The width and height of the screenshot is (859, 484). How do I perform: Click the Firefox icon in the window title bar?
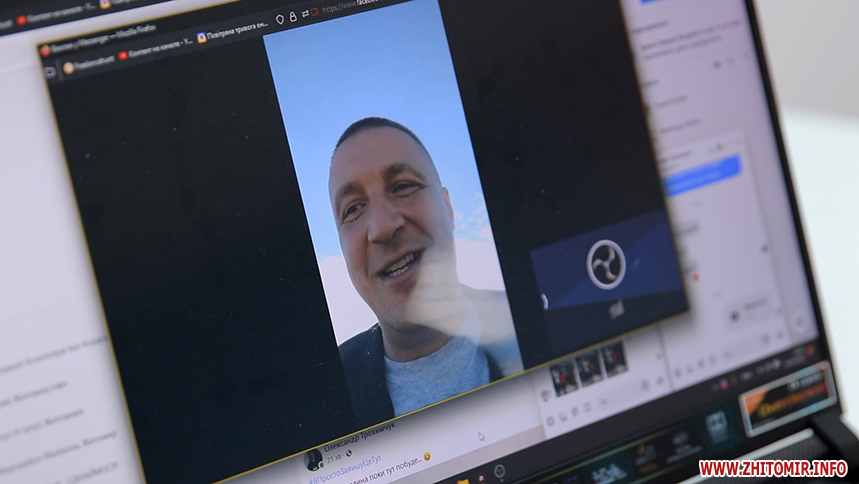pos(45,50)
